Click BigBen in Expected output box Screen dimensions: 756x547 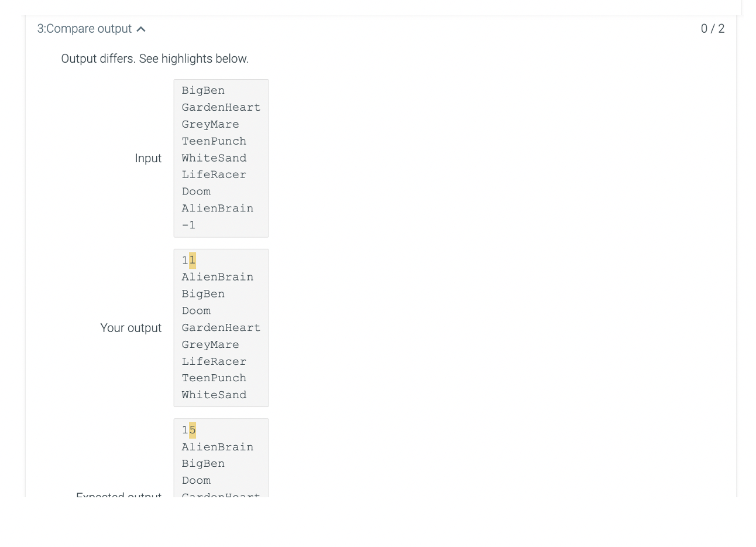pyautogui.click(x=203, y=463)
